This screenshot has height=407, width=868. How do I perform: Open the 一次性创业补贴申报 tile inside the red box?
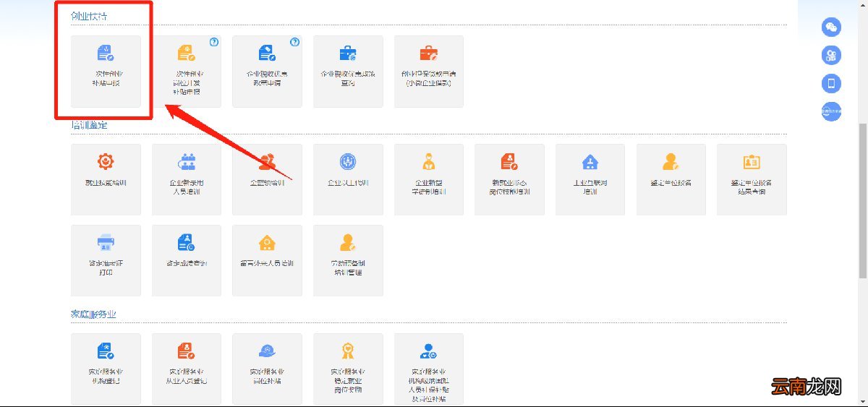(106, 72)
